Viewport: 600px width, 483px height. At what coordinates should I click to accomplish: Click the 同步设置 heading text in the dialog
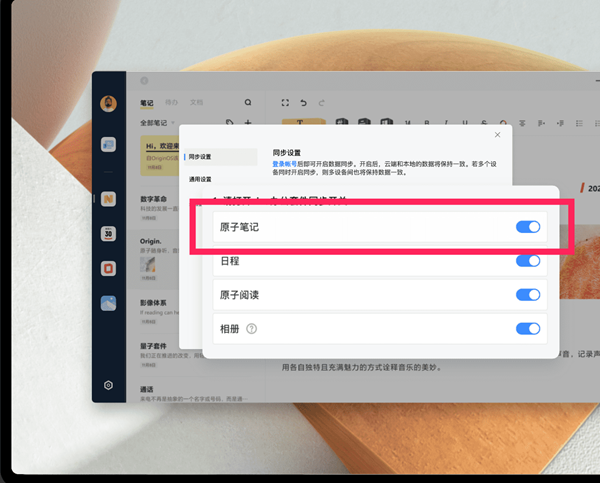[x=287, y=153]
